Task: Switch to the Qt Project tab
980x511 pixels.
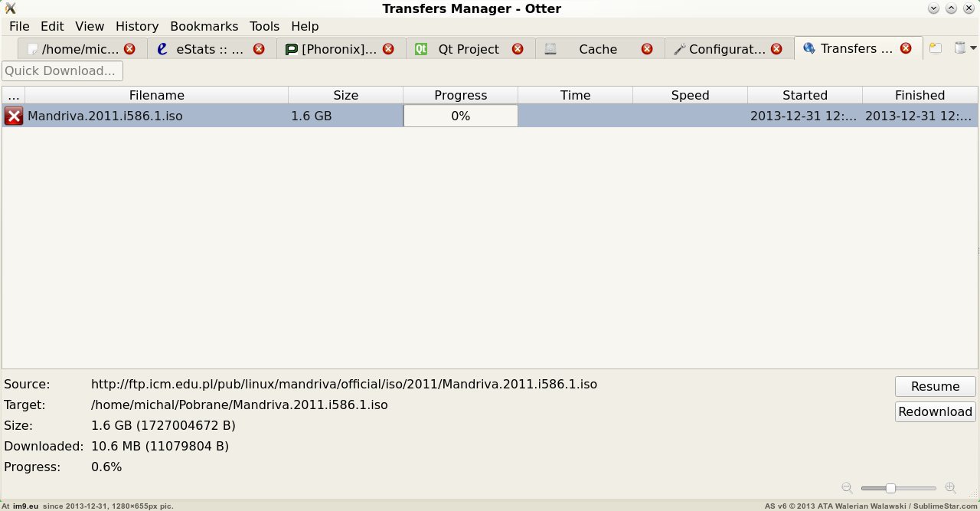Action: click(x=469, y=48)
